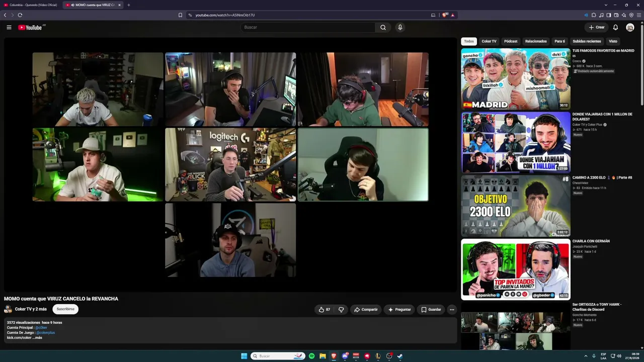The height and width of the screenshot is (362, 644).
Task: Open the Charla con Germán thumbnail
Action: [x=516, y=269]
